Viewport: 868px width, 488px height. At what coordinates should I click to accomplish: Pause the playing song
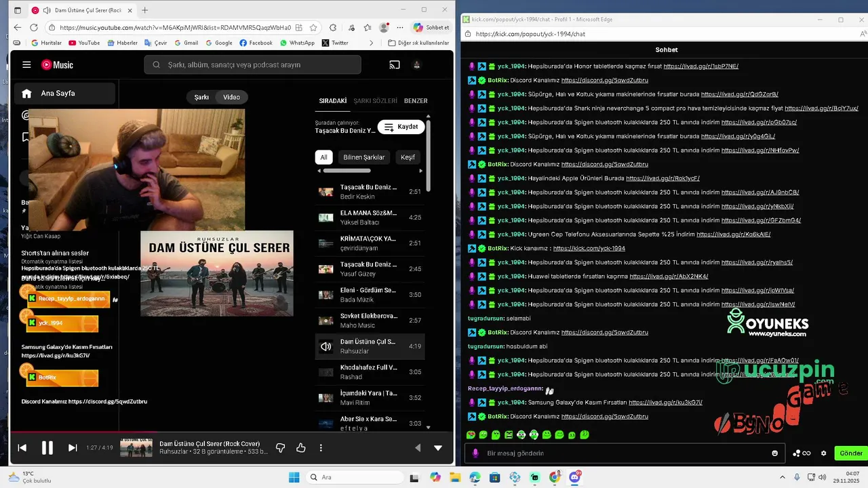tap(47, 447)
